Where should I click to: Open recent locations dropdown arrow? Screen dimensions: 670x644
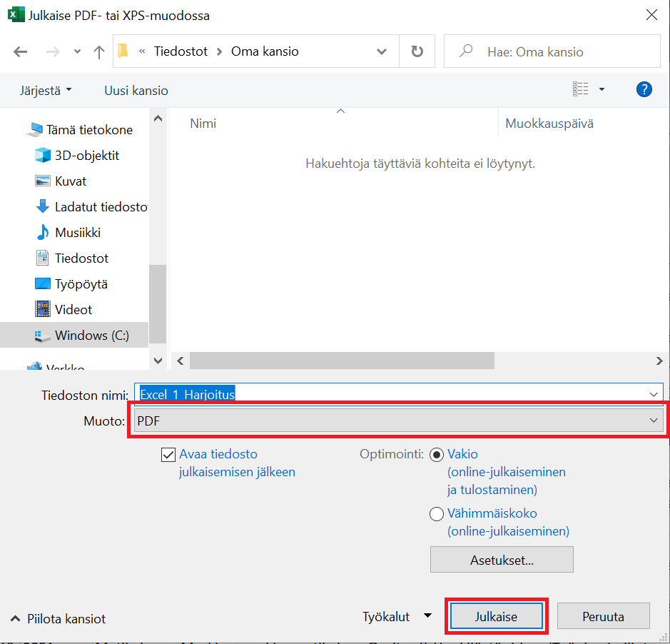coord(77,51)
